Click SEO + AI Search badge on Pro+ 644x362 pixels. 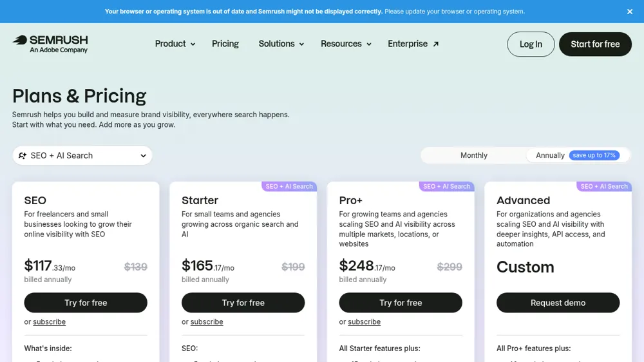point(446,187)
